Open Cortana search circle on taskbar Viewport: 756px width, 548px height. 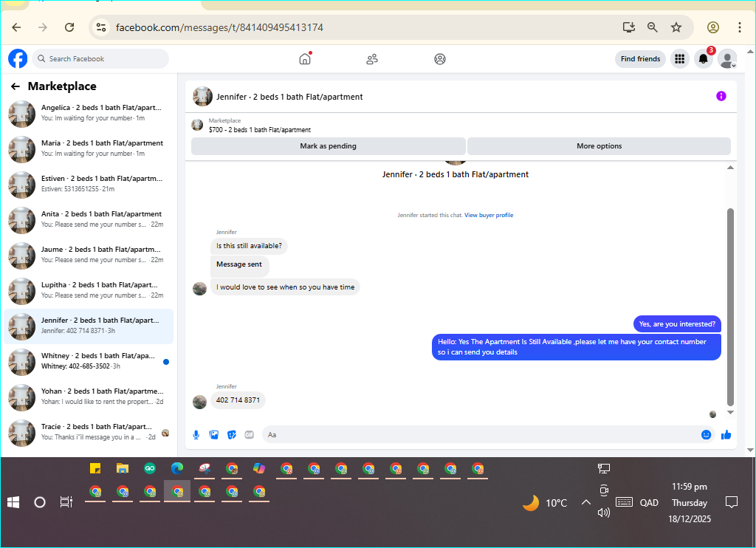40,503
